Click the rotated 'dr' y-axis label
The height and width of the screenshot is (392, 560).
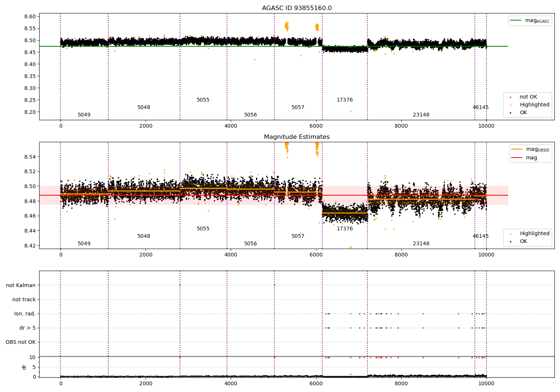click(x=24, y=367)
